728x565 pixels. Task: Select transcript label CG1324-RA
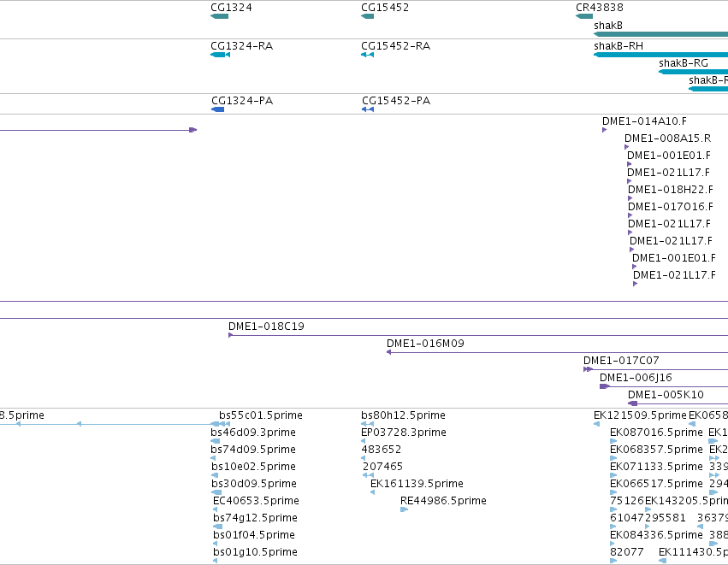pyautogui.click(x=241, y=46)
